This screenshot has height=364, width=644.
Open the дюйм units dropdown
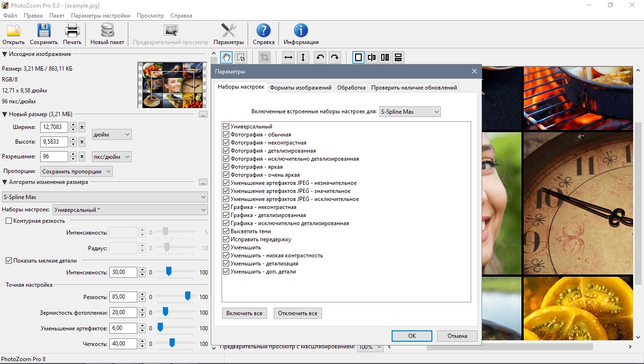(111, 135)
